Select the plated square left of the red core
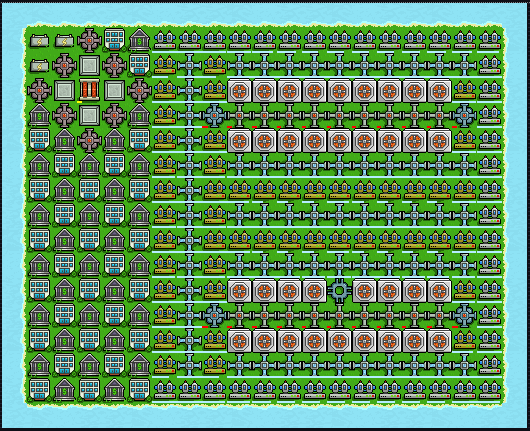The width and height of the screenshot is (530, 431). 64,90
